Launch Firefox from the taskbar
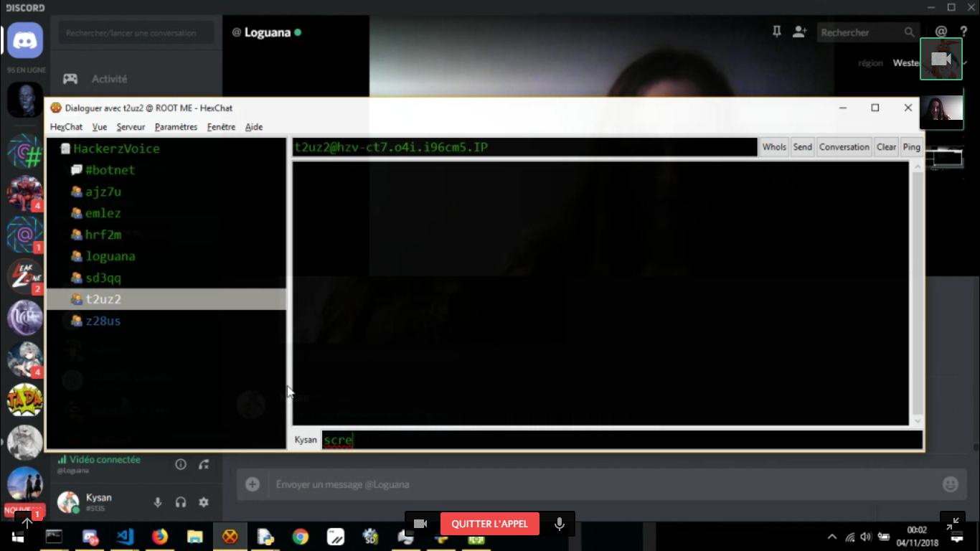 [x=159, y=537]
